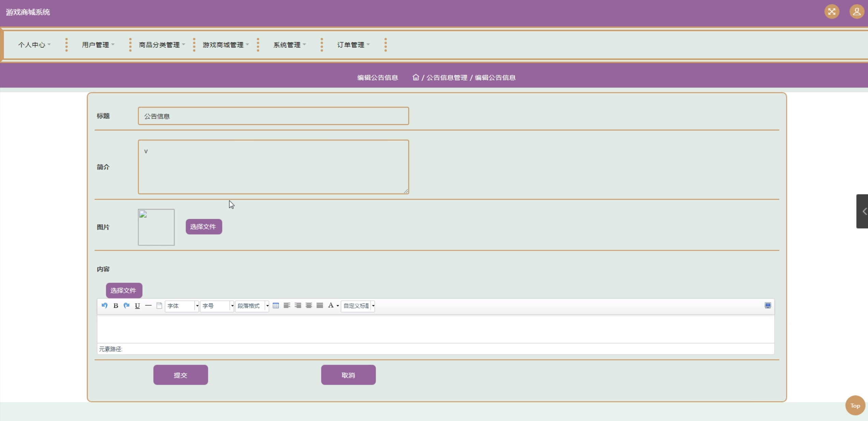Screen dimensions: 868x421
Task: Expand the 段落格式 paragraph format dropdown
Action: pyautogui.click(x=252, y=306)
